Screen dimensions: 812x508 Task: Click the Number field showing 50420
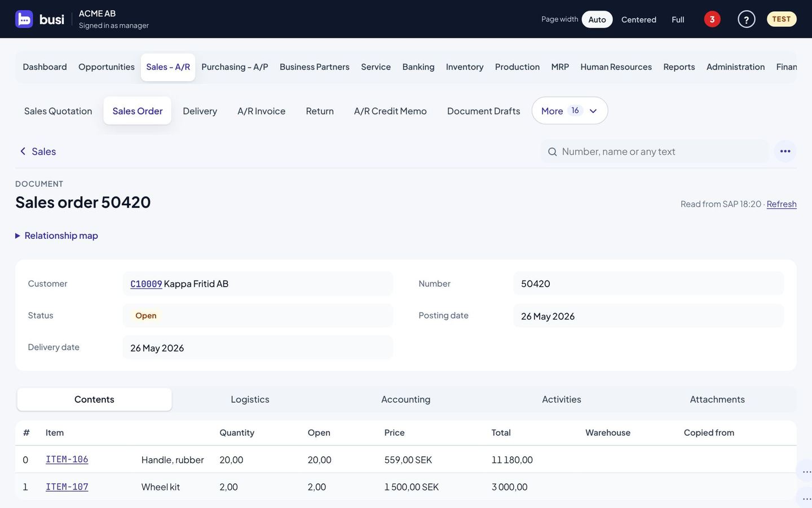pos(648,283)
